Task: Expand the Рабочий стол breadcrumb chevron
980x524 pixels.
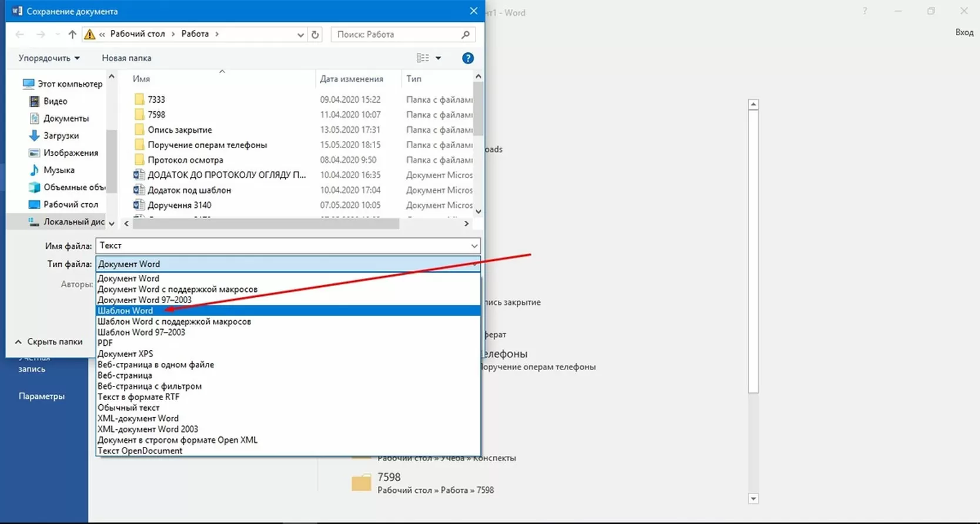Action: 173,34
